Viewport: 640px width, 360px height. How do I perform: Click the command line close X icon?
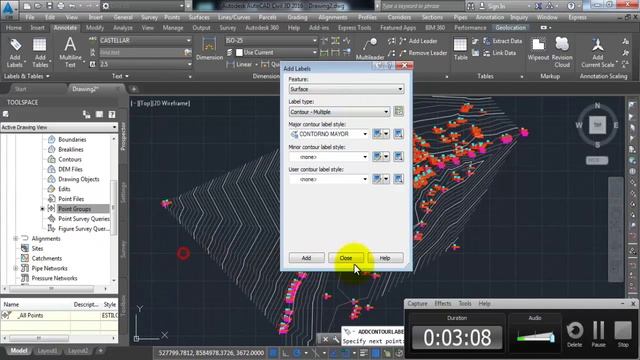(x=325, y=339)
